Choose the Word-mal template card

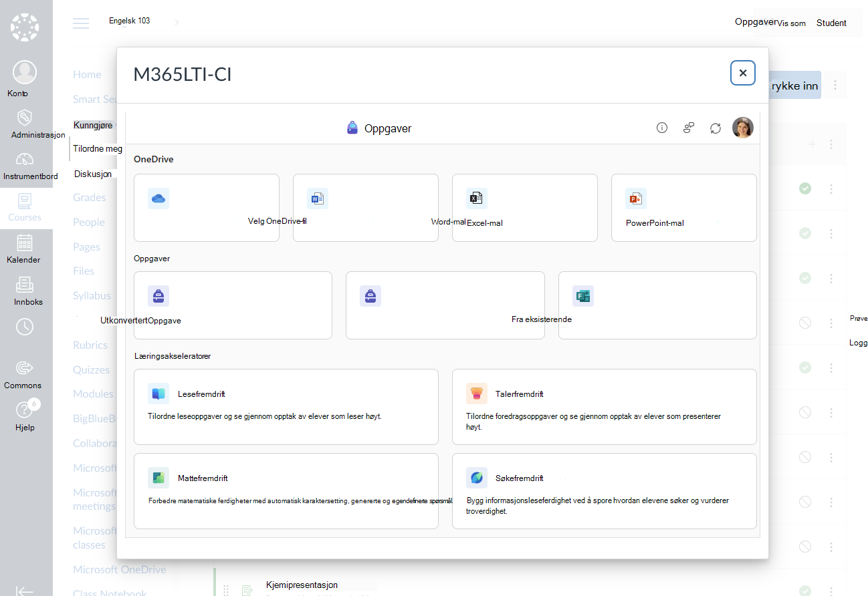click(x=366, y=208)
